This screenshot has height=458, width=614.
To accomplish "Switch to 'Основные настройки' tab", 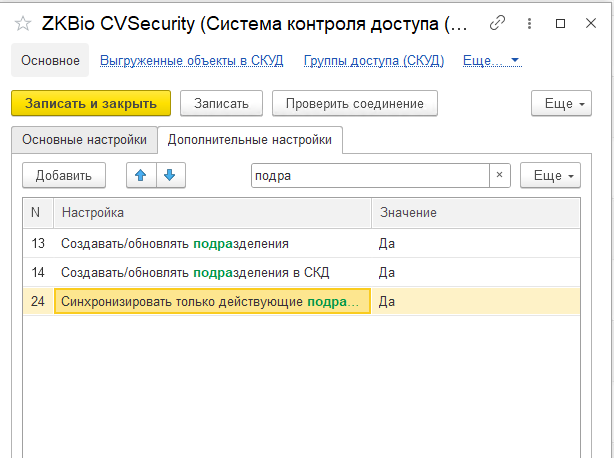I will click(x=84, y=140).
